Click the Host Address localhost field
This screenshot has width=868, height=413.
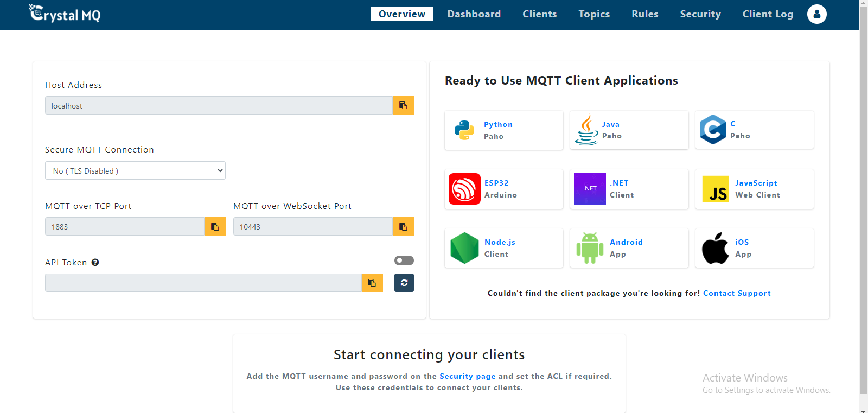219,105
